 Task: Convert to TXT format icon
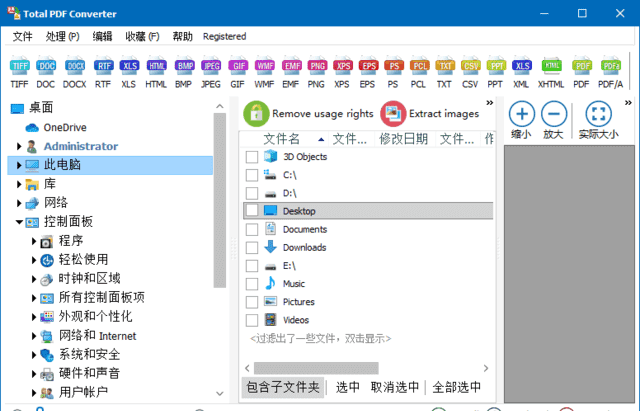coord(445,66)
